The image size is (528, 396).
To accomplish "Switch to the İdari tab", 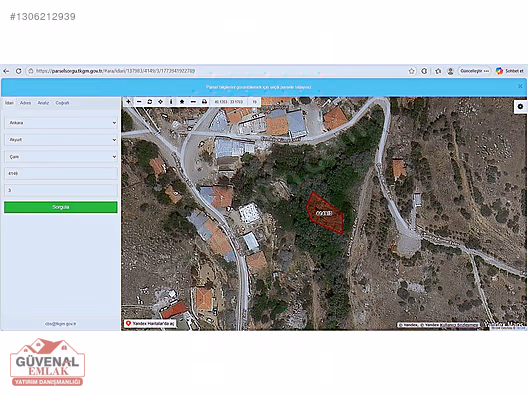I will pyautogui.click(x=9, y=103).
